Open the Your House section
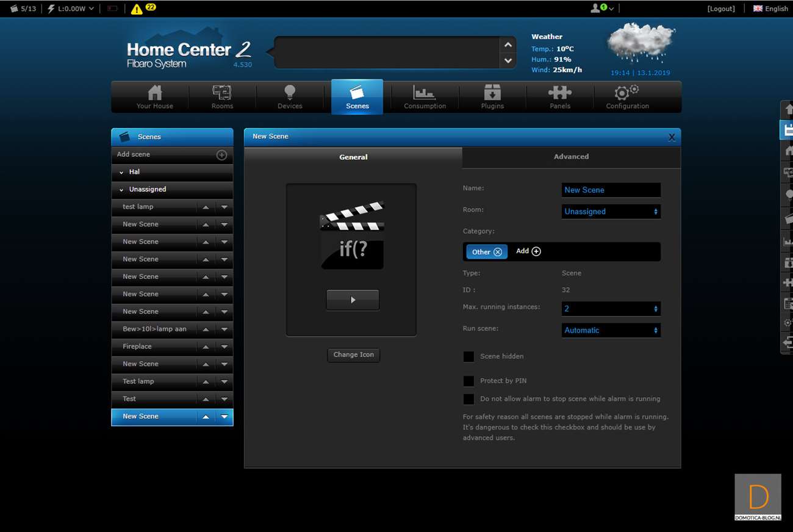The height and width of the screenshot is (532, 793). click(x=155, y=97)
